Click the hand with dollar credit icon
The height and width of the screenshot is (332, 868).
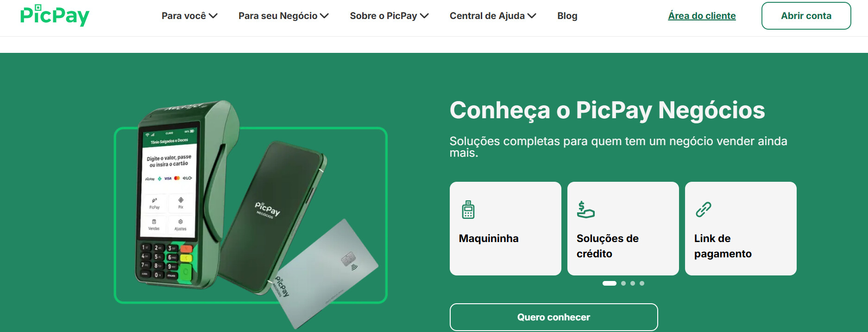[585, 210]
